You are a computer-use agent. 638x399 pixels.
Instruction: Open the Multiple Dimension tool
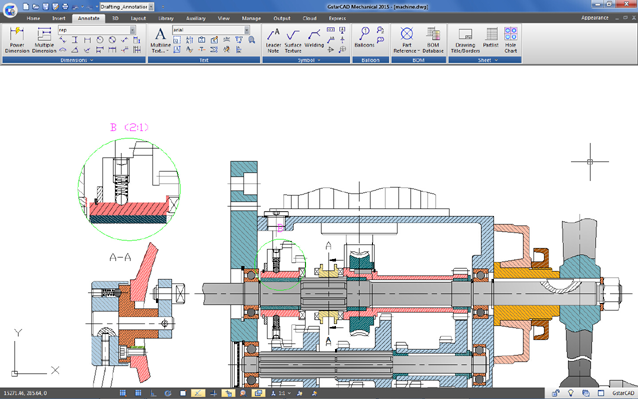(44, 39)
